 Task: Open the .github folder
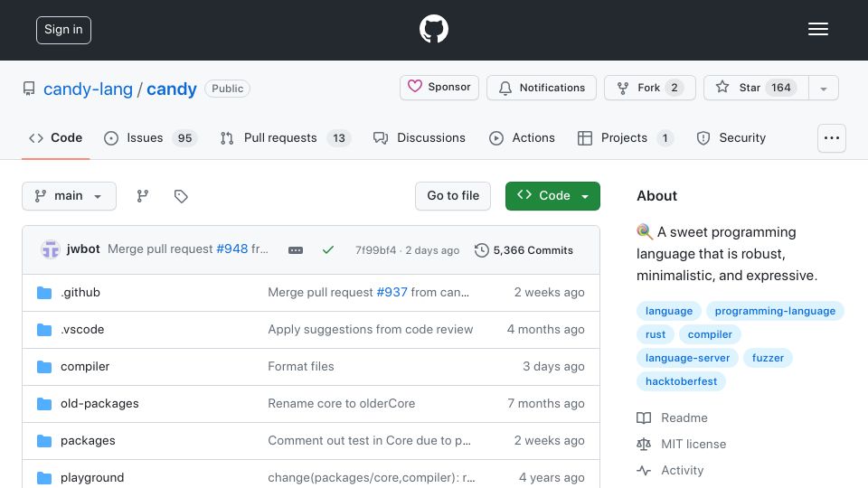80,292
